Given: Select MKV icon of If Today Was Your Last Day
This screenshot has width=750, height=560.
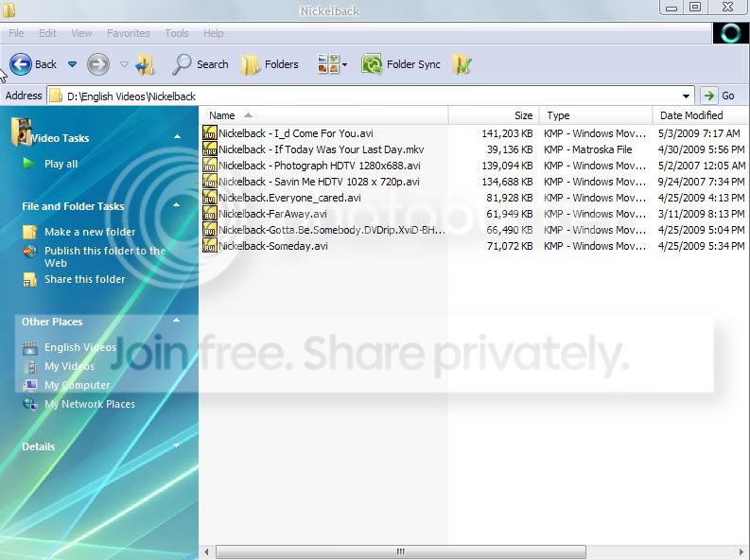Looking at the screenshot, I should (x=210, y=149).
